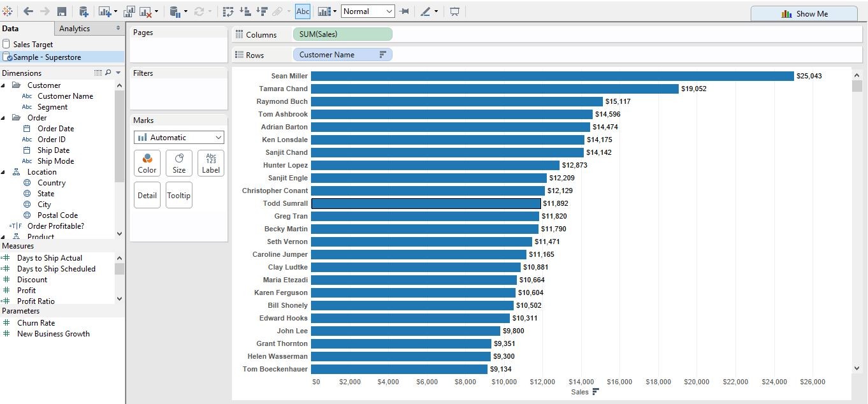Viewport: 868px width, 404px height.
Task: Select the Sample - Superstore data source
Action: click(x=49, y=57)
